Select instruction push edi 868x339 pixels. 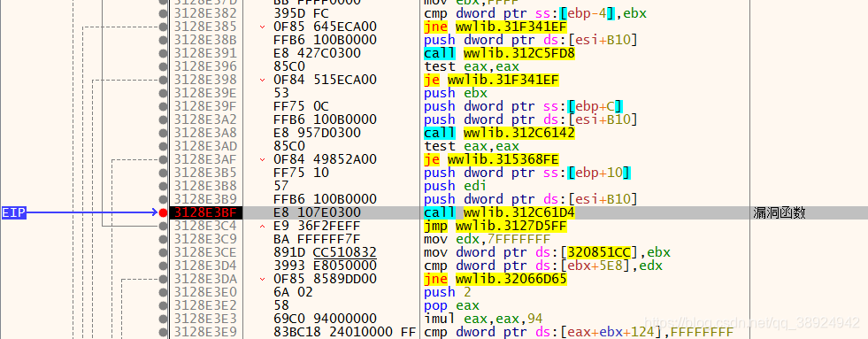coord(456,186)
